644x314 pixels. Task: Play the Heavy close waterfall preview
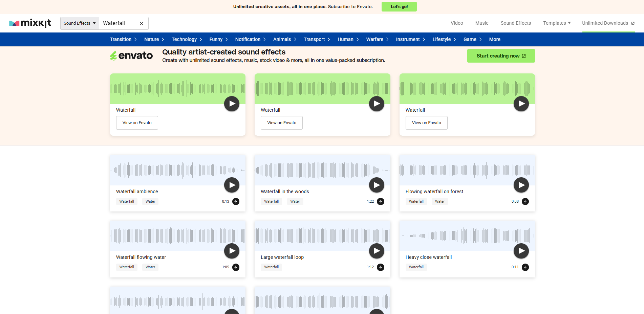(x=521, y=251)
